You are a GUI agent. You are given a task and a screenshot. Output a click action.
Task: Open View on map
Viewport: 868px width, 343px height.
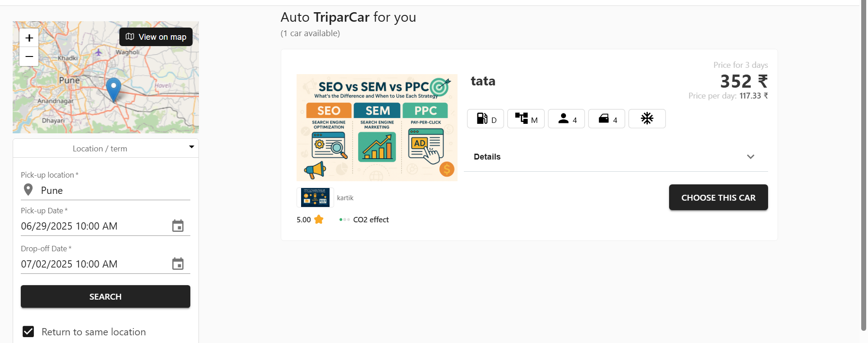pos(156,37)
